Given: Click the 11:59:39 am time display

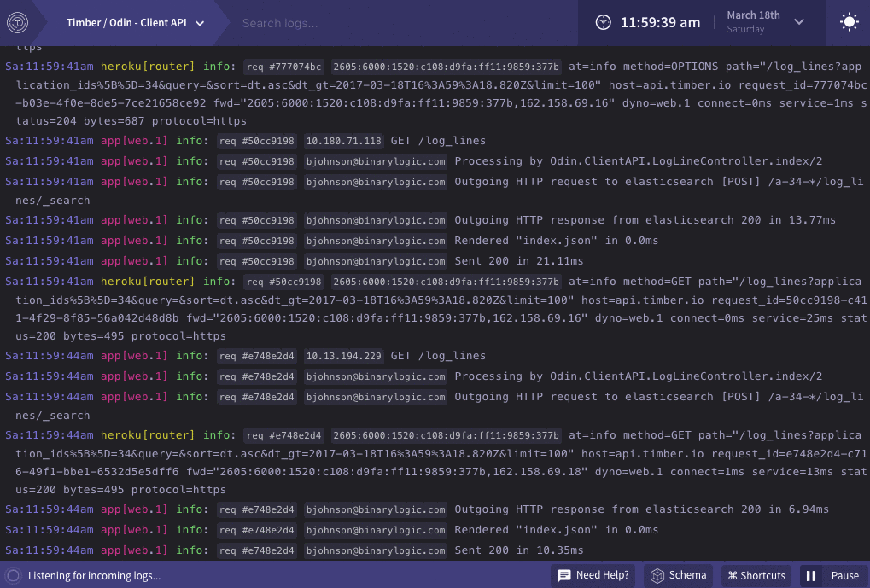Looking at the screenshot, I should coord(660,22).
